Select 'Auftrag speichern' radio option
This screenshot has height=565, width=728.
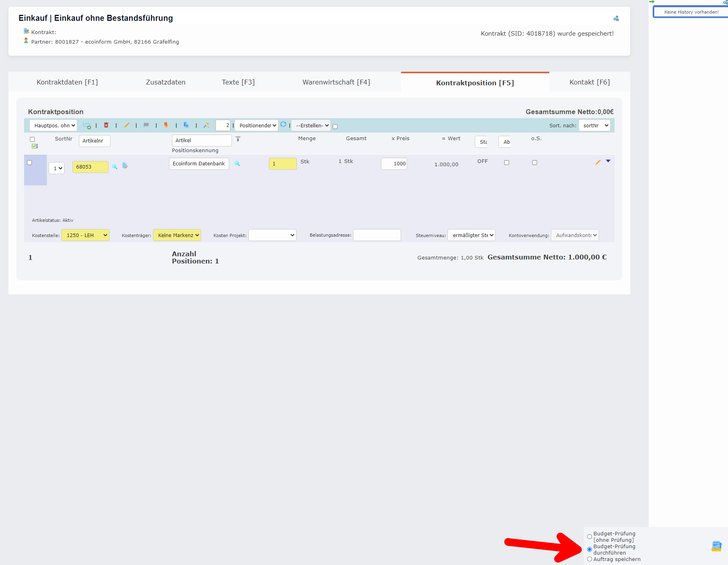pos(589,559)
